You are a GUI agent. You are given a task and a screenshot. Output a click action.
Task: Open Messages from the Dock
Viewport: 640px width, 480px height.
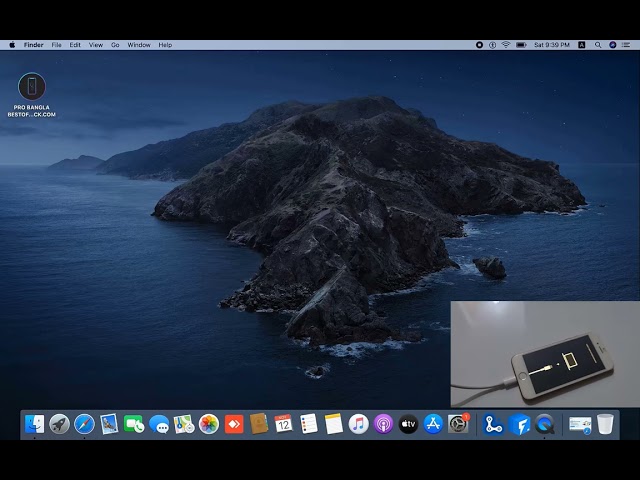tap(159, 424)
